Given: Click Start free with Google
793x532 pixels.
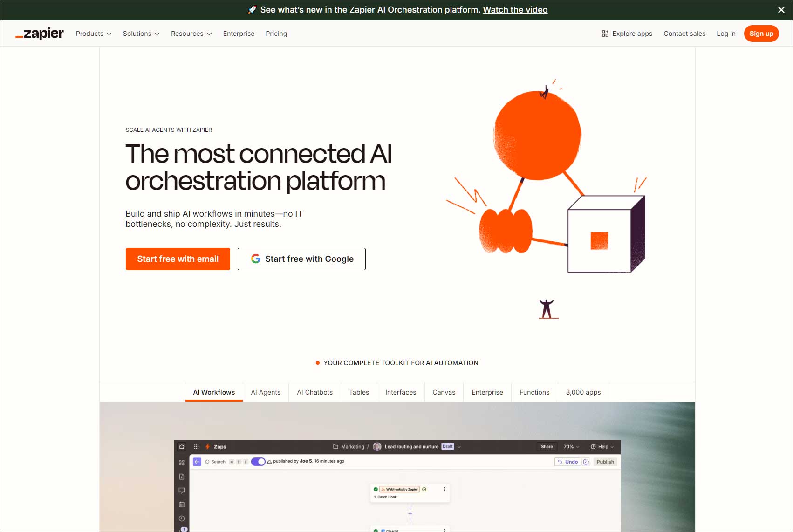Looking at the screenshot, I should click(301, 259).
